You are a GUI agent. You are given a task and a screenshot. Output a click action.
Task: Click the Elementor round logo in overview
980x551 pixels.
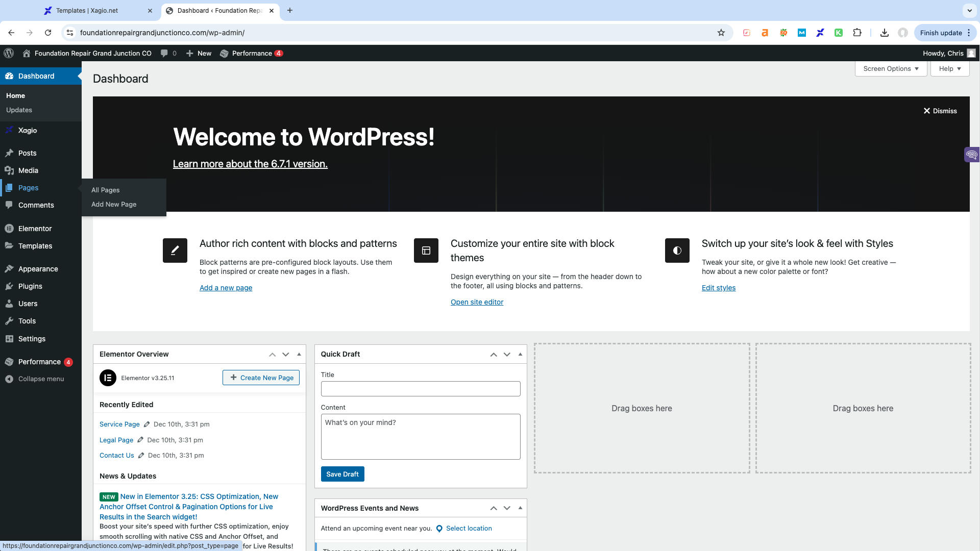(x=108, y=378)
